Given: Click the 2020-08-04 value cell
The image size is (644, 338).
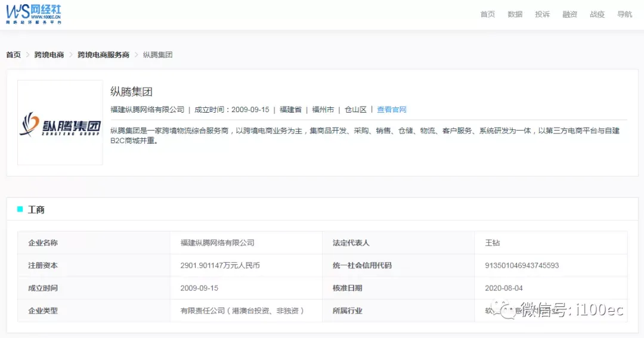Looking at the screenshot, I should tap(551, 288).
